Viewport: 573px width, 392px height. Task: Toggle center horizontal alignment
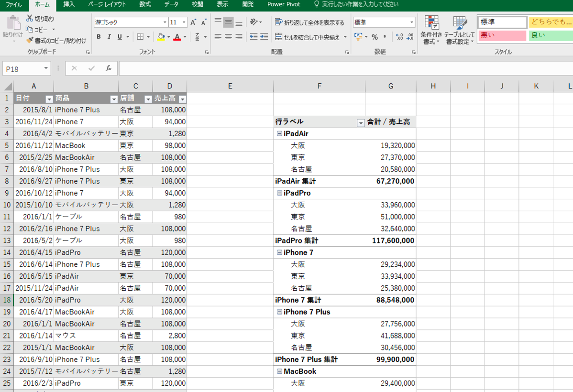(x=229, y=37)
